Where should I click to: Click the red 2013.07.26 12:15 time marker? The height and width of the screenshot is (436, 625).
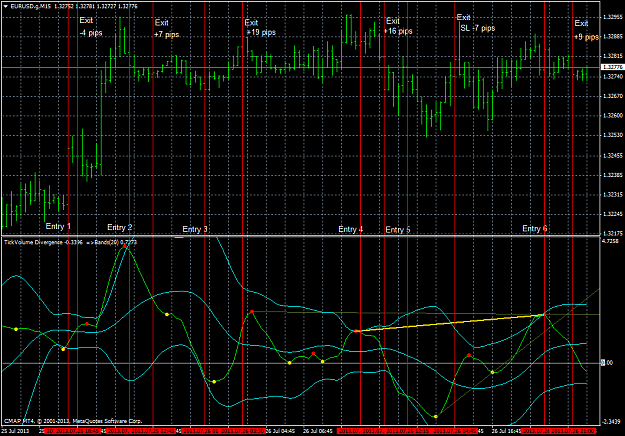407,431
